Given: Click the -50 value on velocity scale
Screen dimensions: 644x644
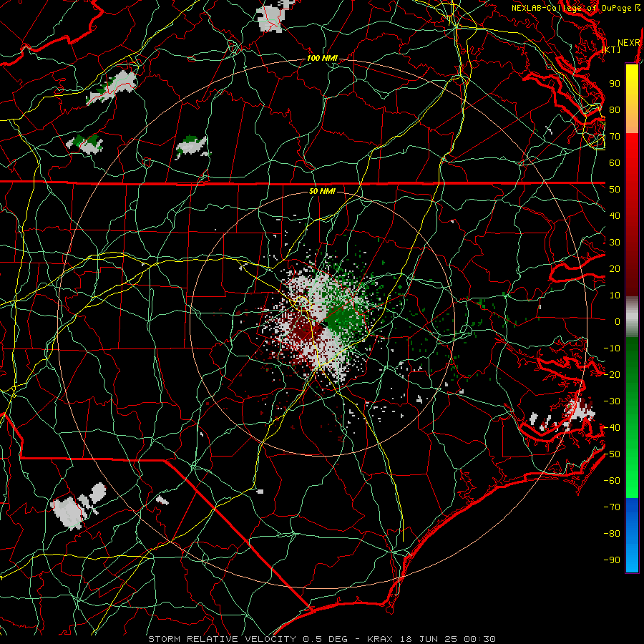Looking at the screenshot, I should [x=612, y=454].
